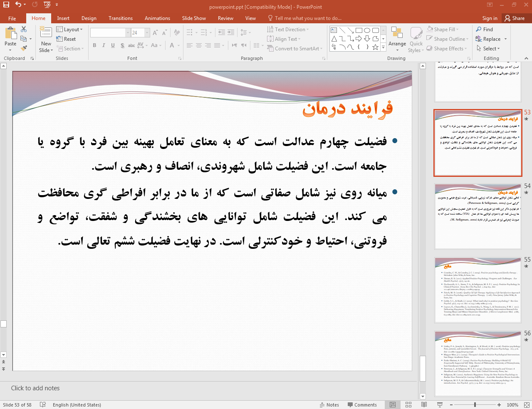Toggle Align Right paragraph alignment
Screen dimensions: 532x409
208,45
